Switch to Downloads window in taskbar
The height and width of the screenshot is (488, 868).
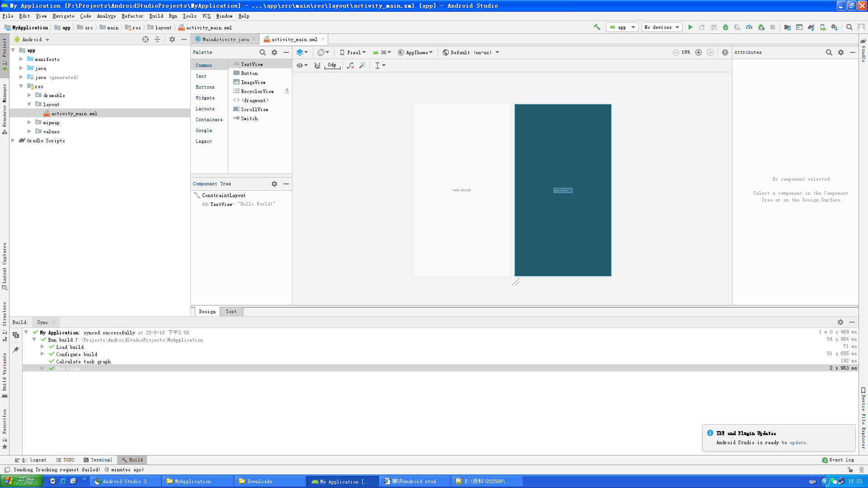click(270, 481)
